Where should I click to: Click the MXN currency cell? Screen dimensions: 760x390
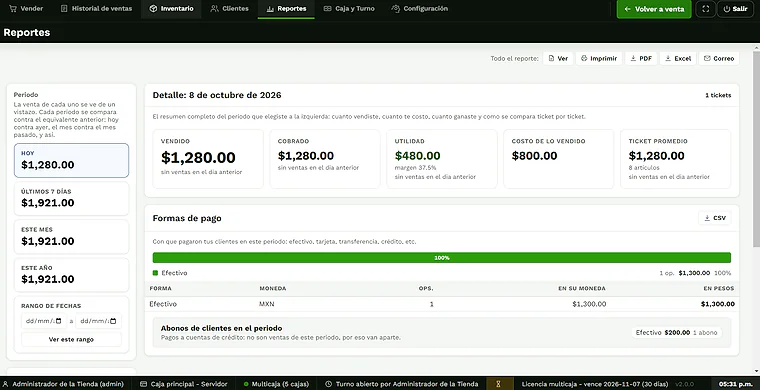tap(267, 304)
